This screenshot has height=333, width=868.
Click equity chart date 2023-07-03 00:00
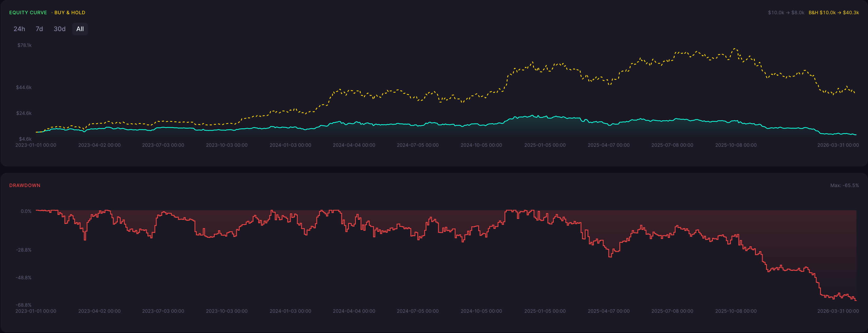click(x=163, y=145)
